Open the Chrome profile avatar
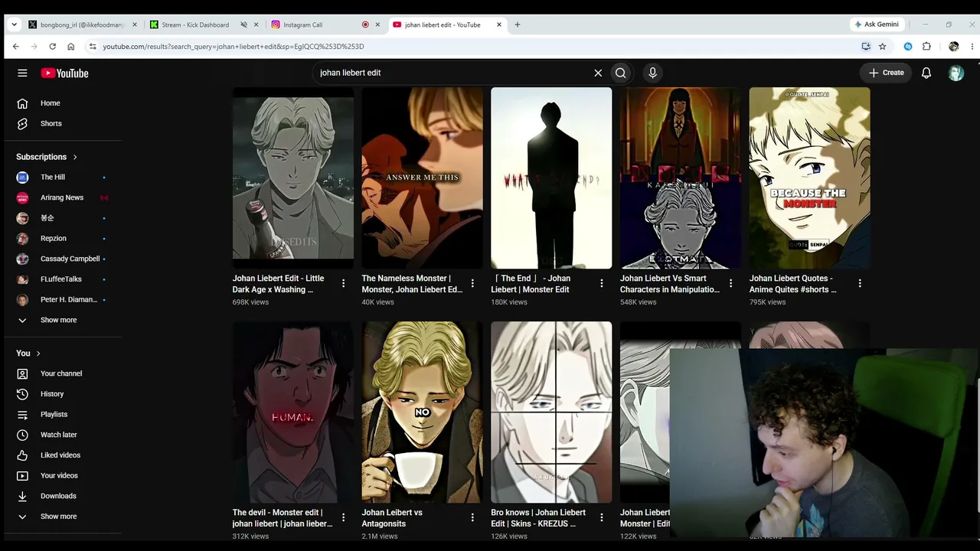 [x=954, y=47]
